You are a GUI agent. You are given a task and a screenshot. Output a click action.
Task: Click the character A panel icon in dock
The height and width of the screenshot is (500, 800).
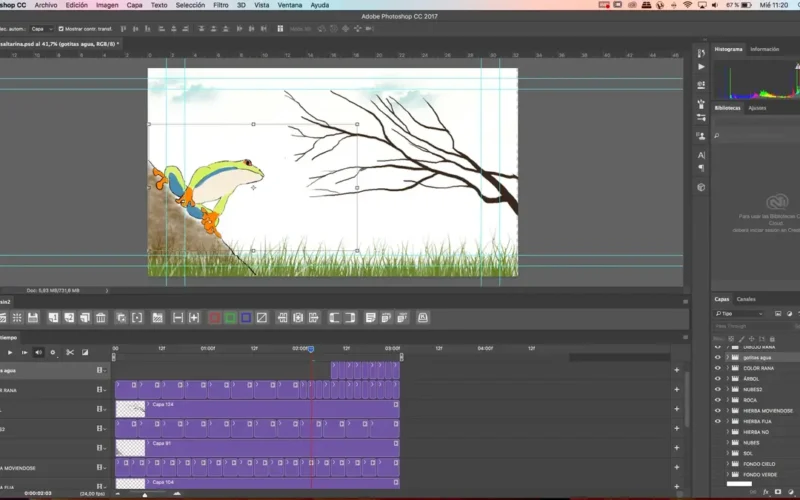click(x=701, y=155)
